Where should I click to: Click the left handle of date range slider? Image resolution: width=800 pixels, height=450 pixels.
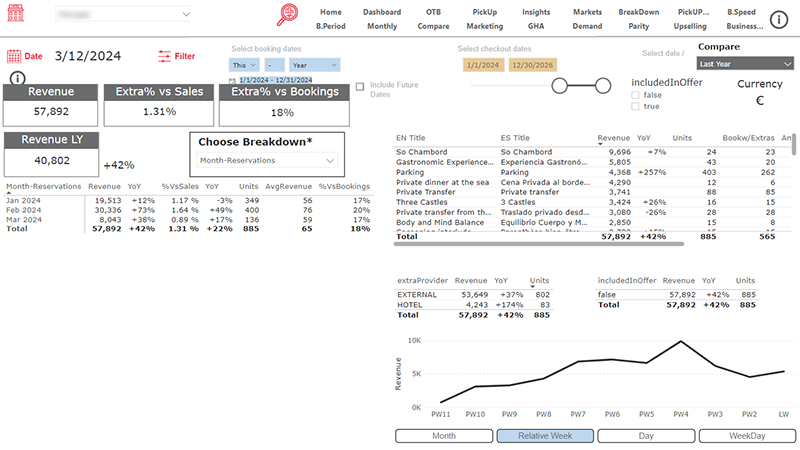(560, 85)
